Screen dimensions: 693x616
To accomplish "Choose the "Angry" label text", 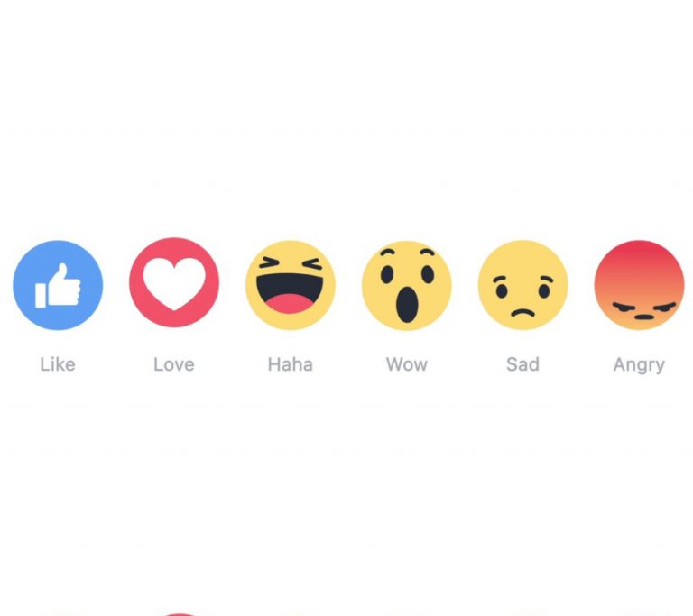I will point(639,365).
